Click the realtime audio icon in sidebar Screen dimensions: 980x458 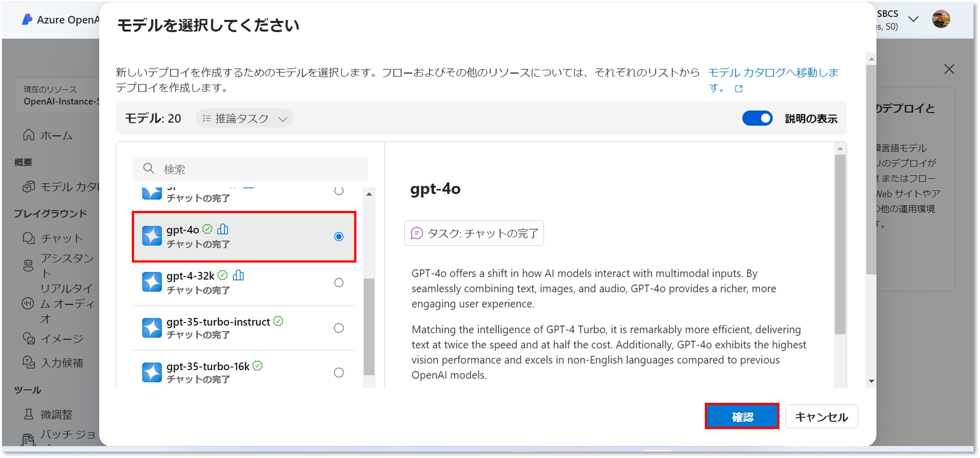click(28, 303)
